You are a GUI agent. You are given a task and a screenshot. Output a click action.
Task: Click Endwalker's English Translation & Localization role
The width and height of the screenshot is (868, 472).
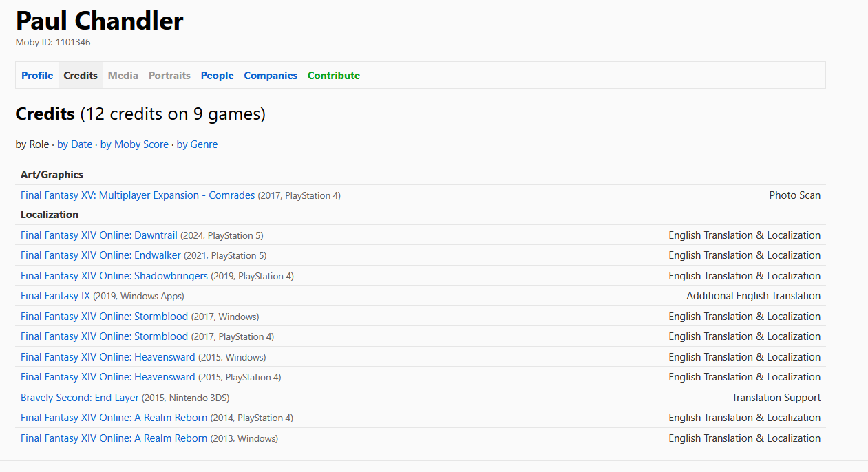(x=745, y=255)
